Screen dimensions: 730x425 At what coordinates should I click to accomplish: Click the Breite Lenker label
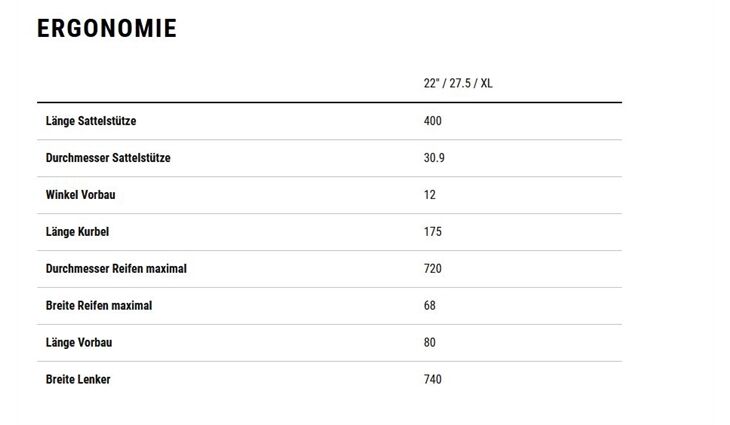[78, 379]
